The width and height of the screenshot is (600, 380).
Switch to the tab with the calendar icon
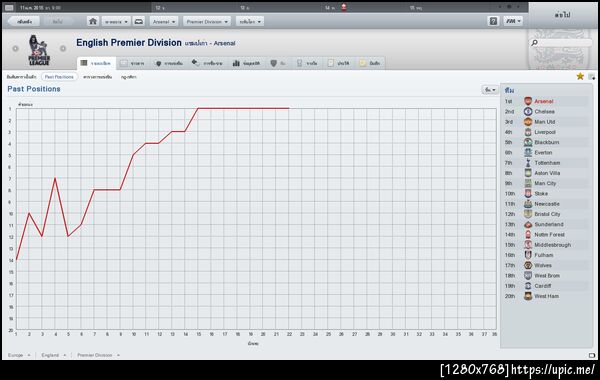click(x=133, y=63)
